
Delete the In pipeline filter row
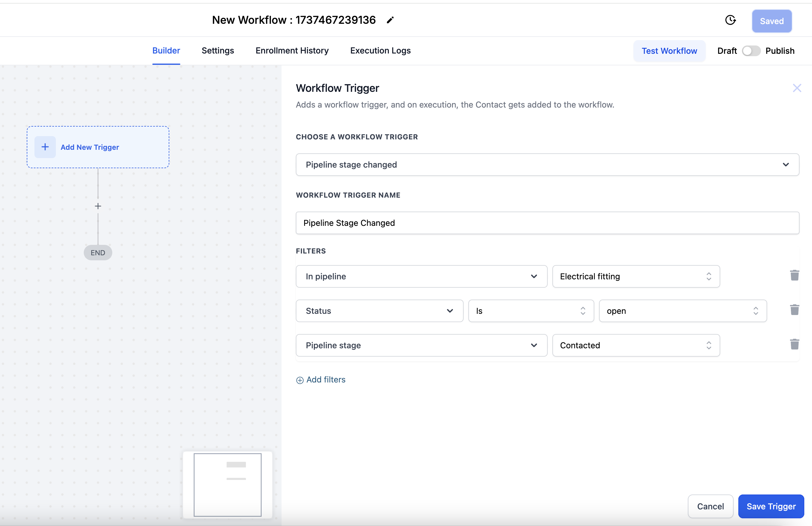[794, 275]
